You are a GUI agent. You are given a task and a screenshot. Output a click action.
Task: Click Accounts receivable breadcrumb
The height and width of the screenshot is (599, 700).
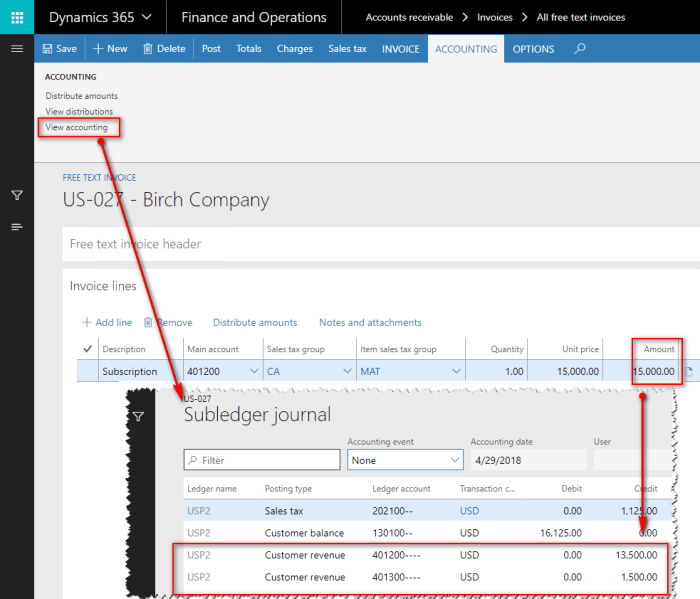409,17
